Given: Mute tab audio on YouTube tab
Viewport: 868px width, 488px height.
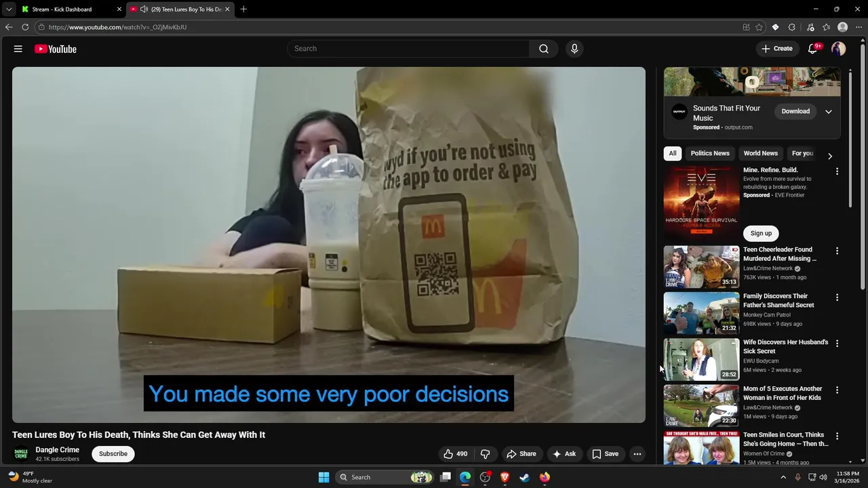Looking at the screenshot, I should click(x=144, y=9).
